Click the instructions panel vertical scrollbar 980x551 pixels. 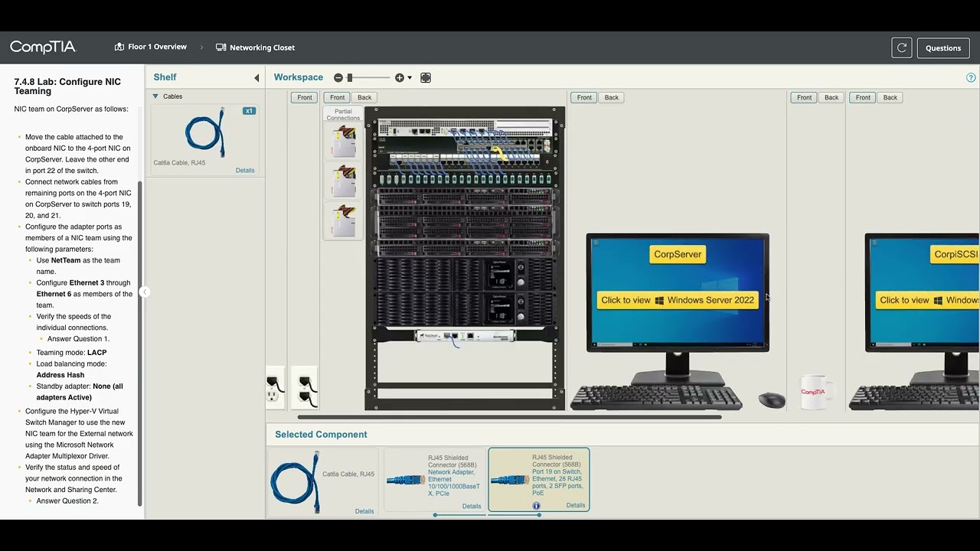pos(139,344)
